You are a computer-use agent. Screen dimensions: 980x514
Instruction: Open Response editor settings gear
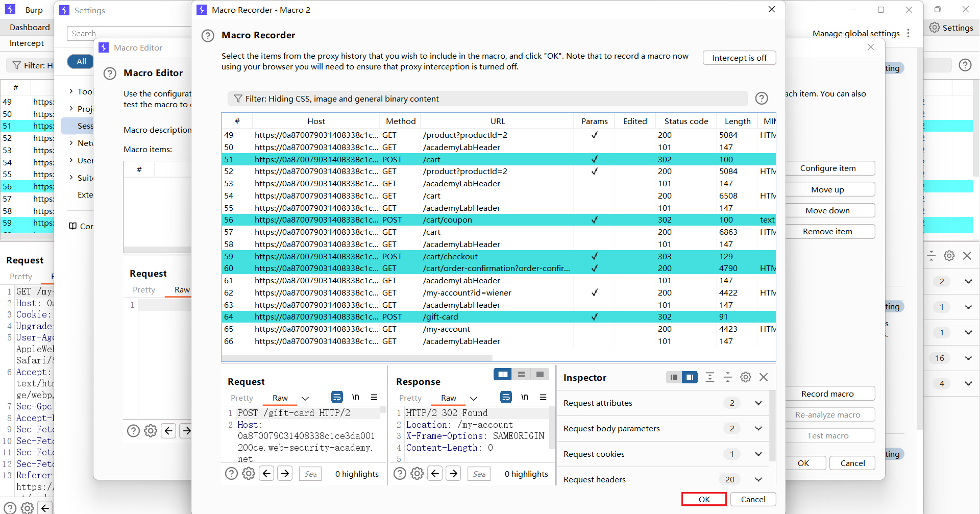point(417,474)
